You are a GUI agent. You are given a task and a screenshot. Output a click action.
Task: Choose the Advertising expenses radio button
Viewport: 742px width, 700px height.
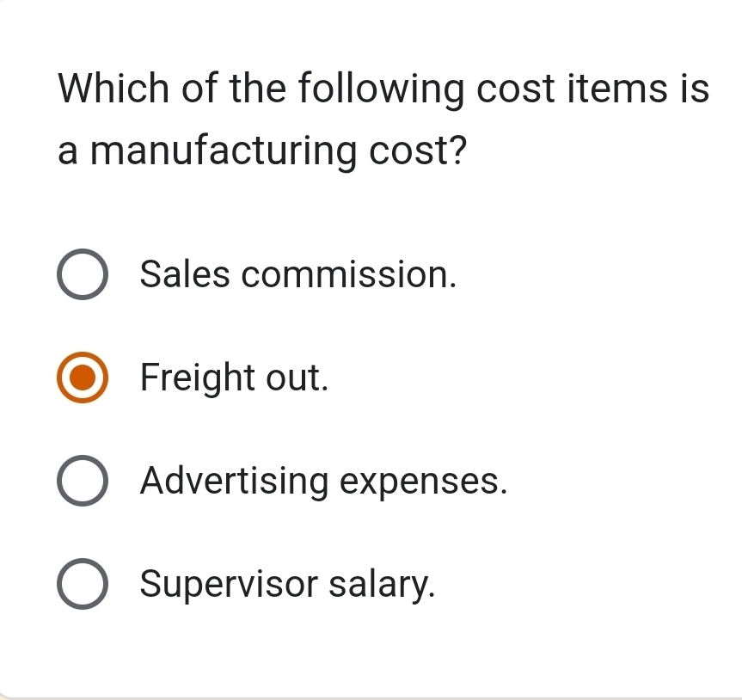(83, 481)
